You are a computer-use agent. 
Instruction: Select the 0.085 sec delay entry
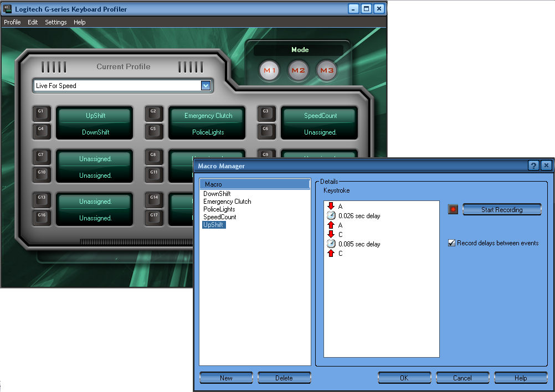[x=359, y=244]
